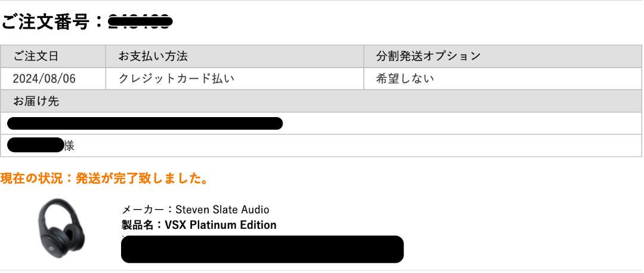Click the 分割発送オプション column header

[x=503, y=56]
